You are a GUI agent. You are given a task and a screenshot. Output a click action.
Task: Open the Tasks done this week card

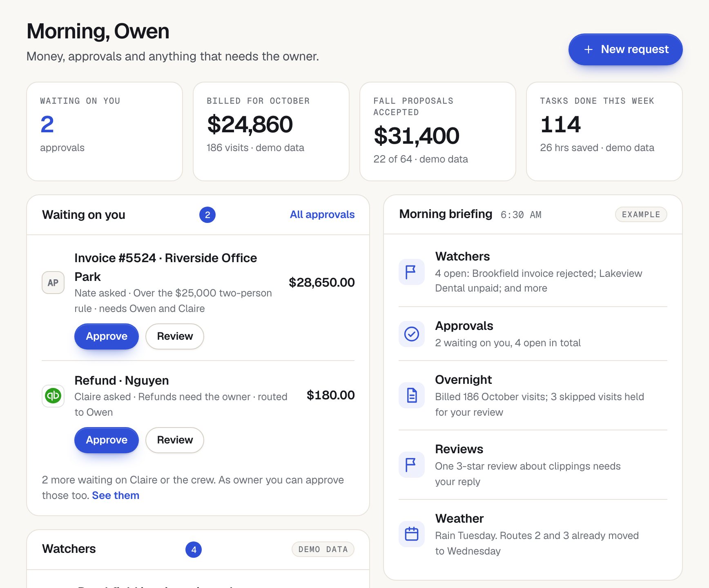tap(604, 131)
